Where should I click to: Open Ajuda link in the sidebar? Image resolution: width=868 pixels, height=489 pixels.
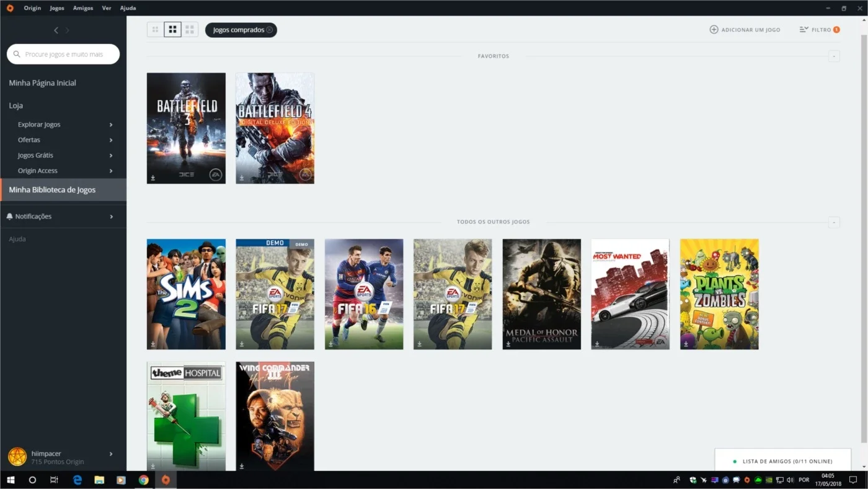[17, 239]
